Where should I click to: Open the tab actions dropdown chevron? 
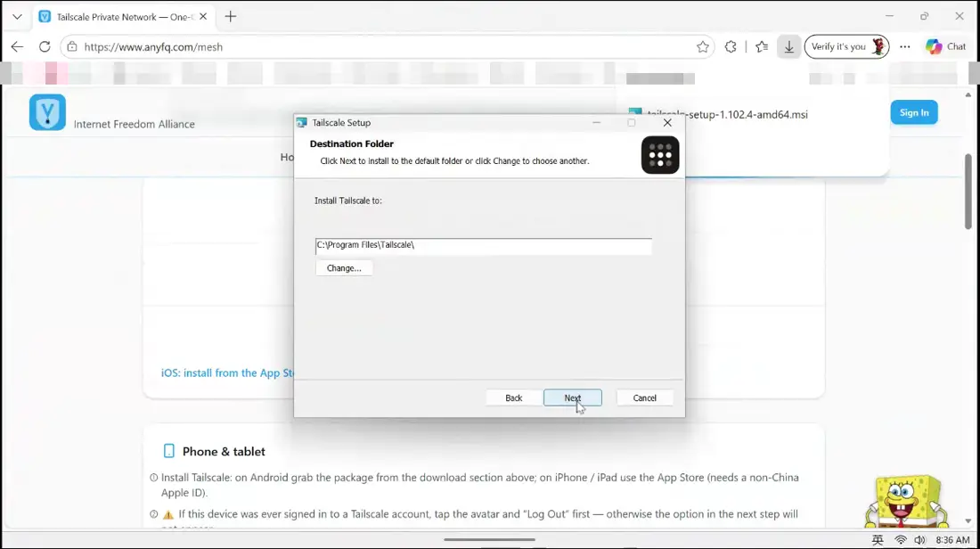[x=17, y=17]
